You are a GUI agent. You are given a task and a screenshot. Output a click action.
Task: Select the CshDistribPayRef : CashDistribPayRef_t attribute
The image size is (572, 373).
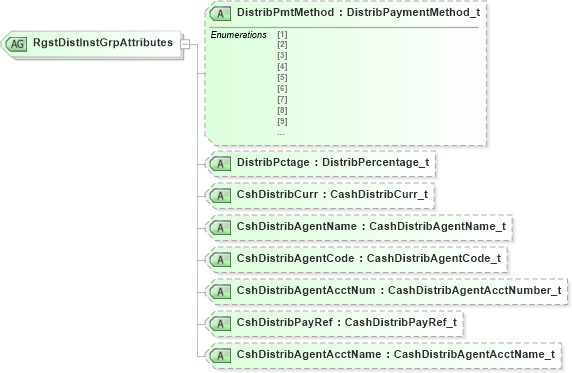point(335,324)
